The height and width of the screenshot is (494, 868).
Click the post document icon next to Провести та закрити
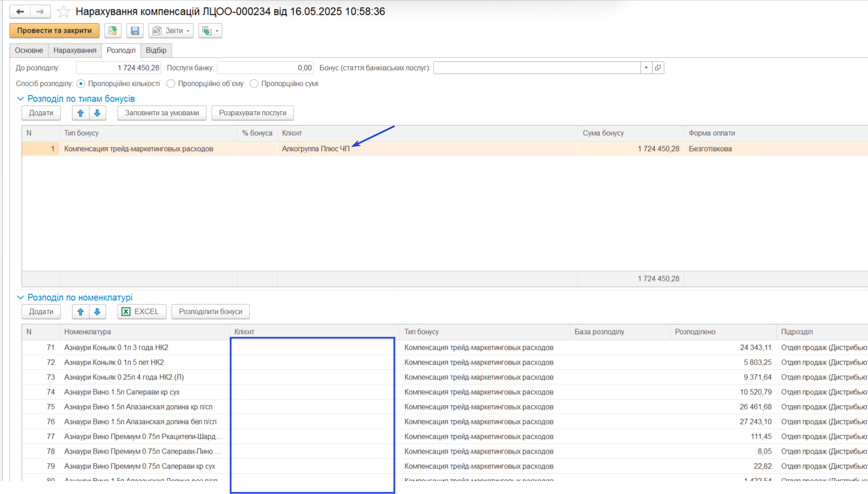(x=113, y=30)
